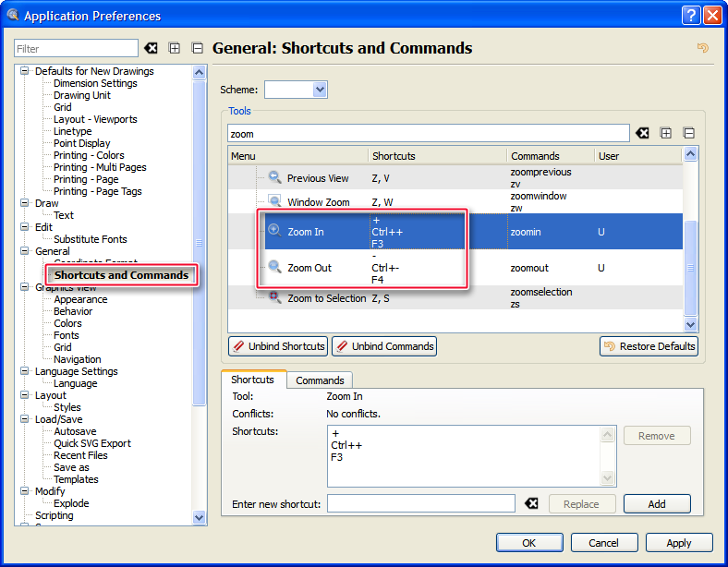This screenshot has width=728, height=567.
Task: Click Unbind Commands button
Action: (384, 346)
